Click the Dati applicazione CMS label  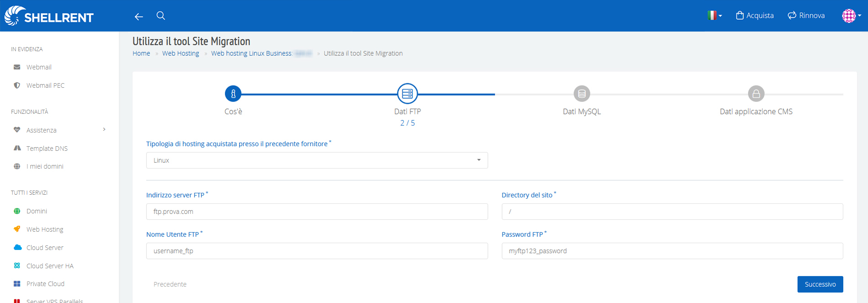(x=756, y=112)
